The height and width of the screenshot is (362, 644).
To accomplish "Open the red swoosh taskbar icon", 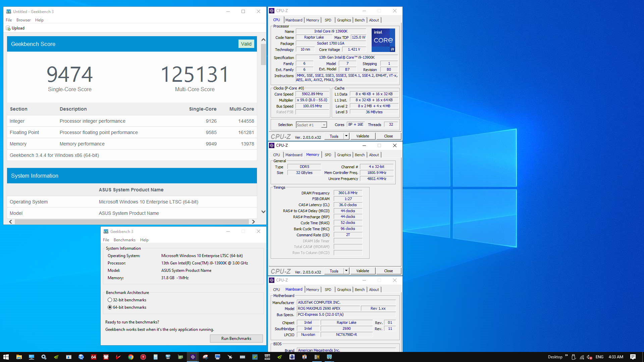I will (x=118, y=357).
